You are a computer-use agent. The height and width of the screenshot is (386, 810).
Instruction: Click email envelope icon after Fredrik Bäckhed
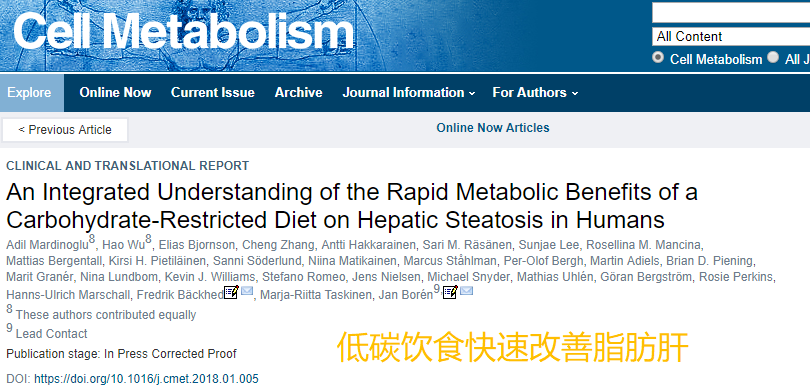247,291
